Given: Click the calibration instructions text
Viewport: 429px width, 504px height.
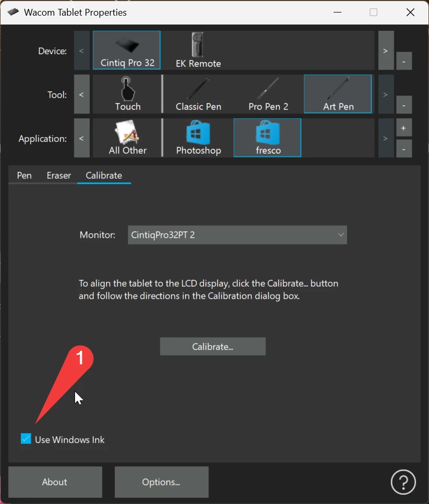Looking at the screenshot, I should tap(209, 290).
